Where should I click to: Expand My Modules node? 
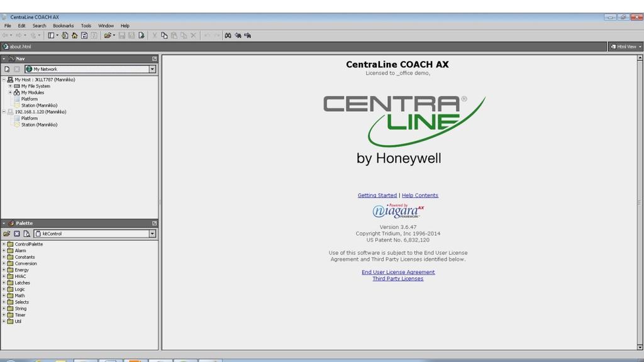point(10,93)
